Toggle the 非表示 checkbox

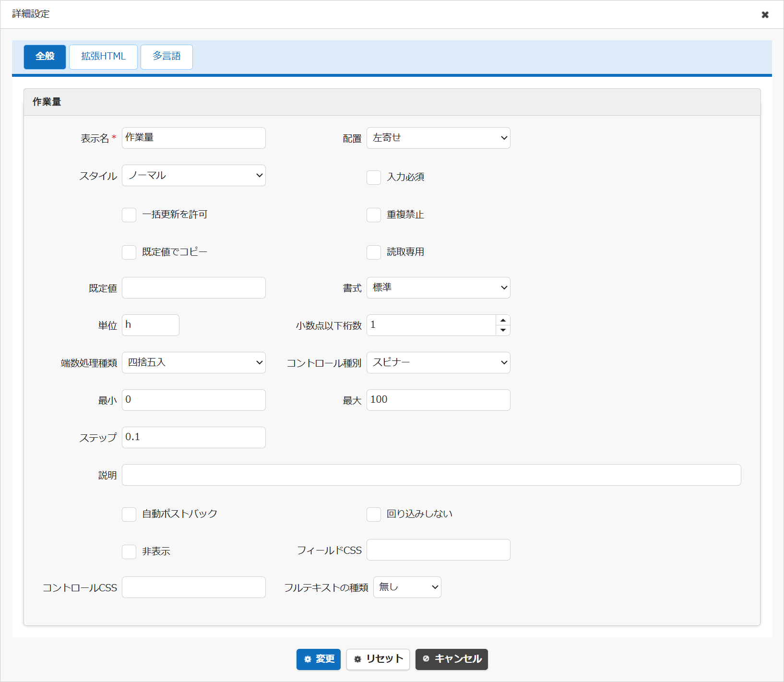[x=129, y=552]
